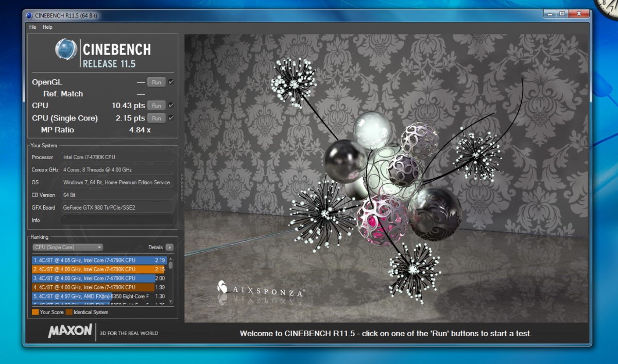Open the CPU (Single Core) ranking dropdown

click(67, 247)
